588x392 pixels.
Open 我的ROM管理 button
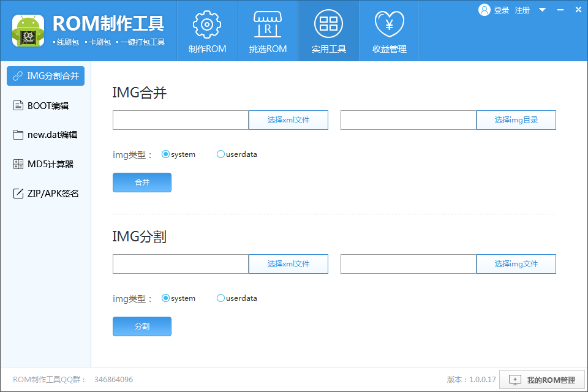pos(542,380)
